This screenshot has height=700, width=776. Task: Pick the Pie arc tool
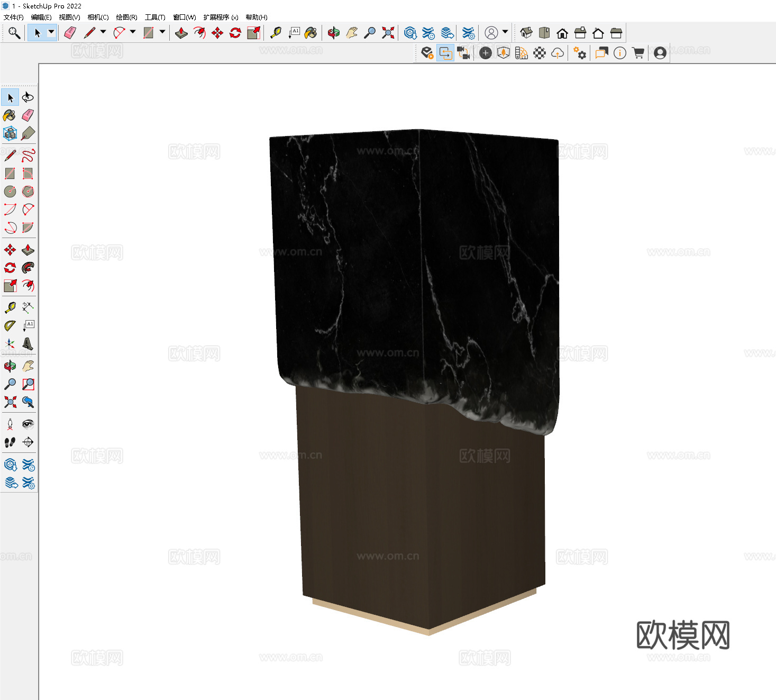pos(28,228)
